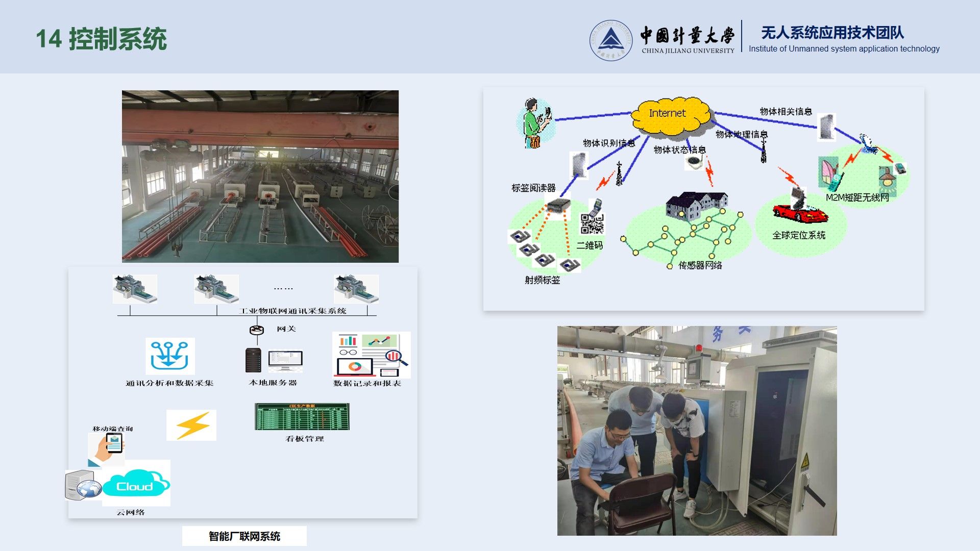Image resolution: width=980 pixels, height=551 pixels.
Task: Click the China Jiliang University logo emblem
Action: [x=611, y=40]
